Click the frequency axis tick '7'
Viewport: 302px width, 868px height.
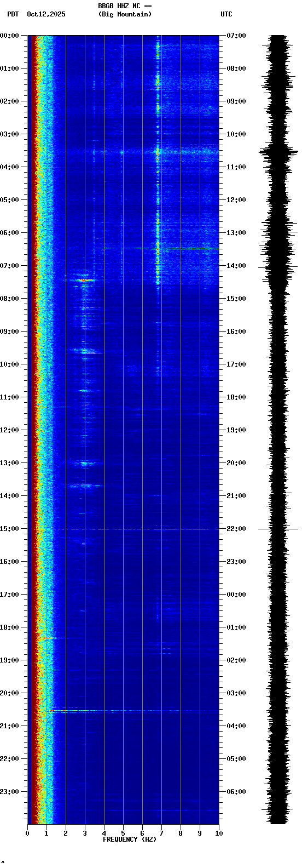click(161, 833)
